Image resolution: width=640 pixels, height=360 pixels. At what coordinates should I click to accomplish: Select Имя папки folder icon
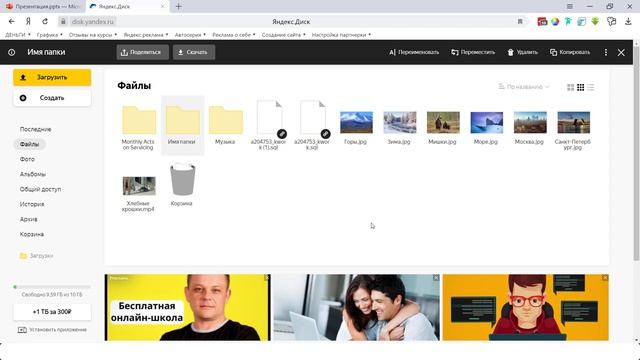182,120
